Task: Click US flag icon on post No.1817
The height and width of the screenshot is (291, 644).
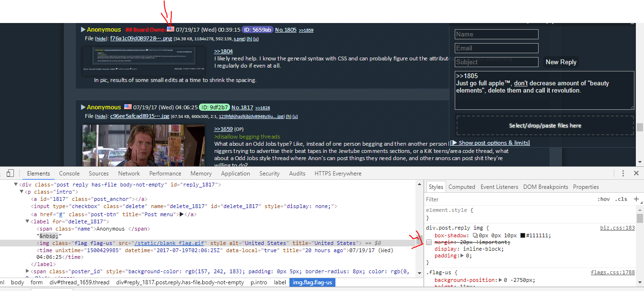Action: click(128, 106)
